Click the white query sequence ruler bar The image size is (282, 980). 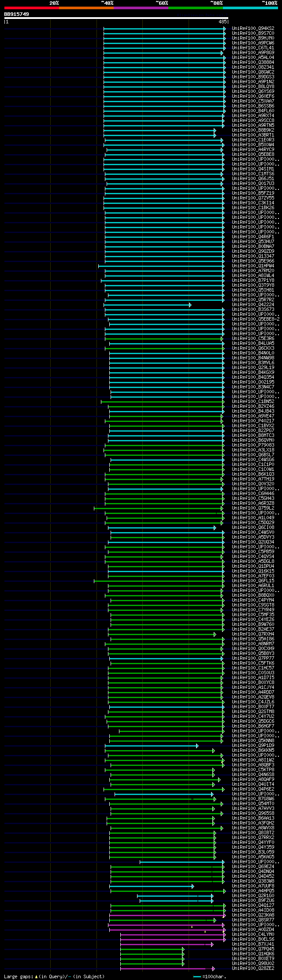tap(116, 18)
